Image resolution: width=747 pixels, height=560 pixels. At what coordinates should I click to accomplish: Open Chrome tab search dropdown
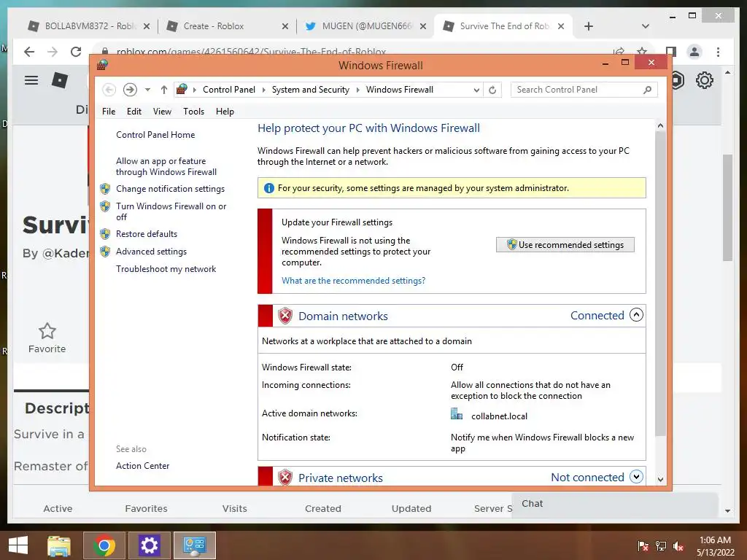(x=646, y=26)
